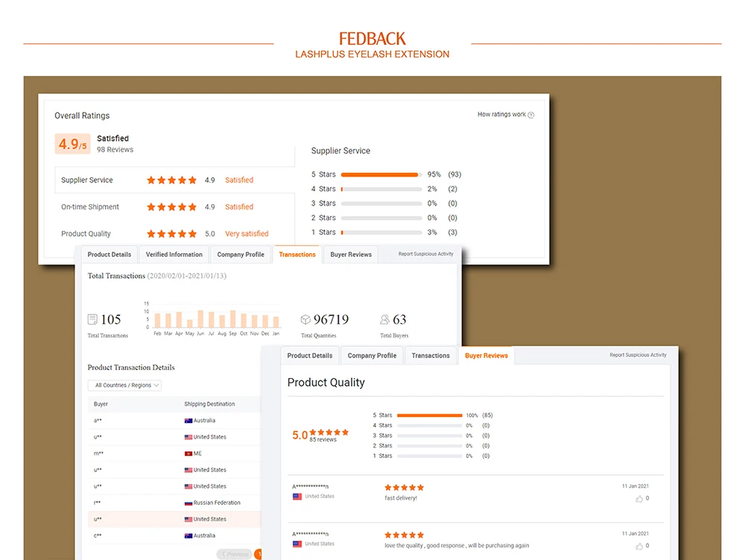Select the highlighted u** United States row

point(174,520)
